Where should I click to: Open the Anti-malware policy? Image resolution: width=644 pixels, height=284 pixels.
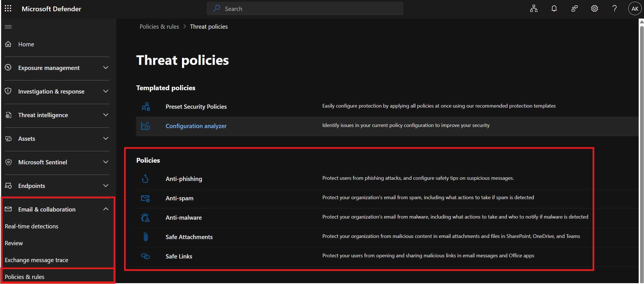coord(184,218)
